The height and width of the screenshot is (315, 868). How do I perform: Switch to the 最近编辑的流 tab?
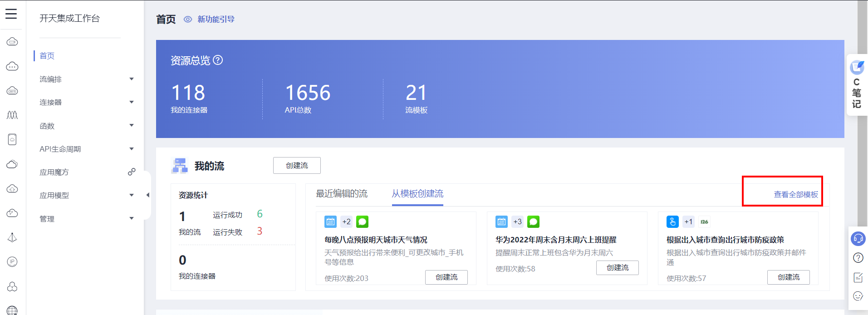tap(342, 194)
